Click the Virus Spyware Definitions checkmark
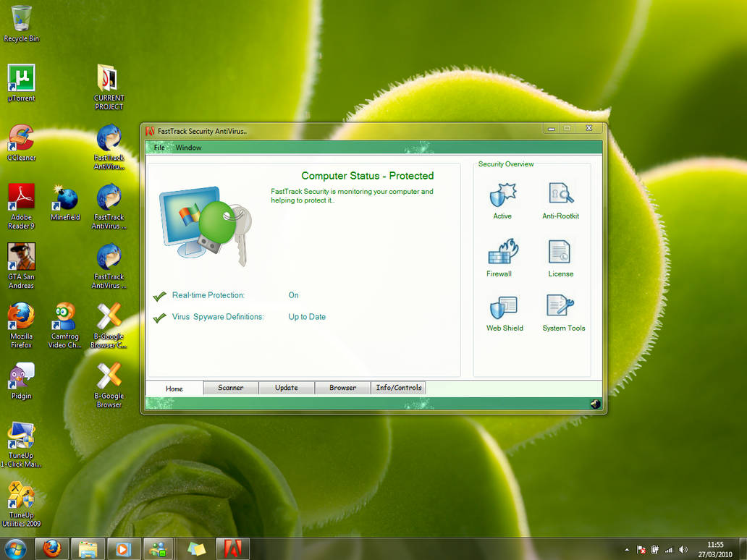The image size is (747, 560). (160, 317)
